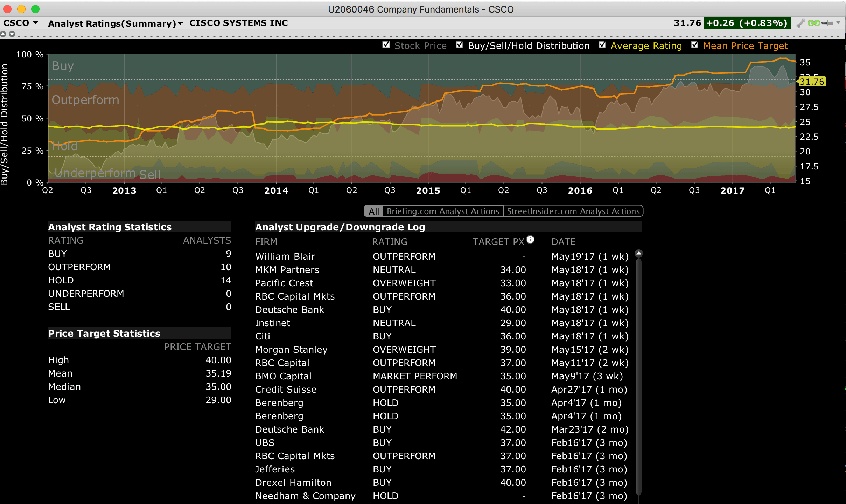The width and height of the screenshot is (846, 504).
Task: Click the RATING column header in log
Action: click(390, 242)
